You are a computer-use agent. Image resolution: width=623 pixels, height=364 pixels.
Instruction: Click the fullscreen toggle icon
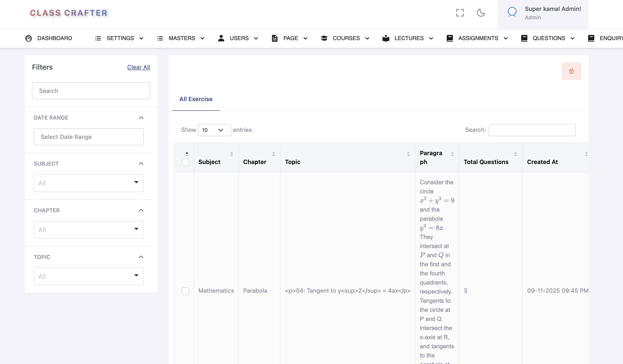[x=460, y=13]
